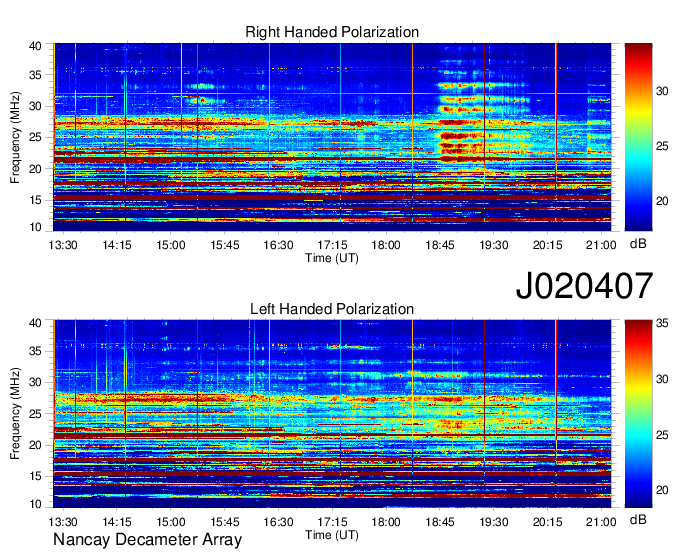Click the 15:00 time tick under Right Handed plot
680x552 pixels.
[171, 245]
